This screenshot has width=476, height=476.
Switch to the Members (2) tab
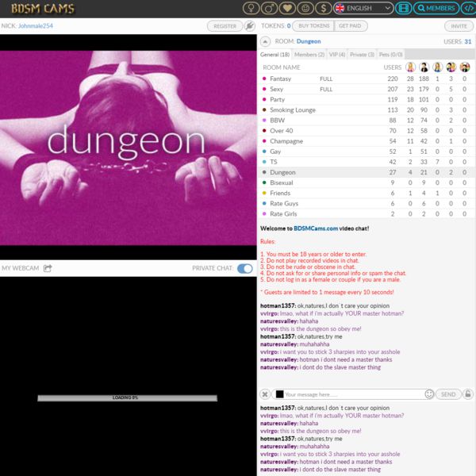[x=309, y=55]
